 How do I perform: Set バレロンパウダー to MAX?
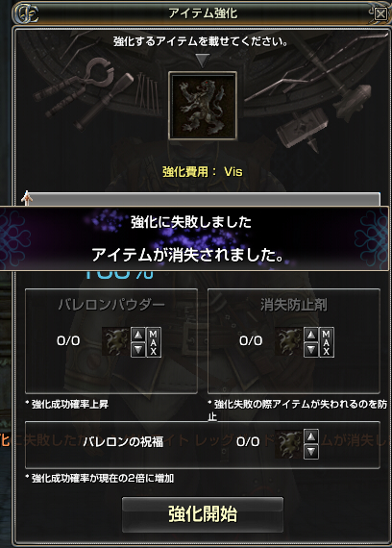click(x=154, y=342)
